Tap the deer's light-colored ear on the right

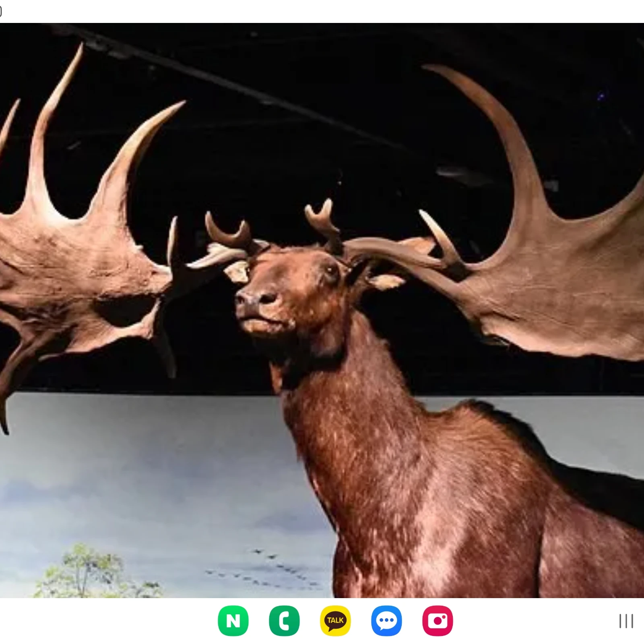click(x=386, y=282)
